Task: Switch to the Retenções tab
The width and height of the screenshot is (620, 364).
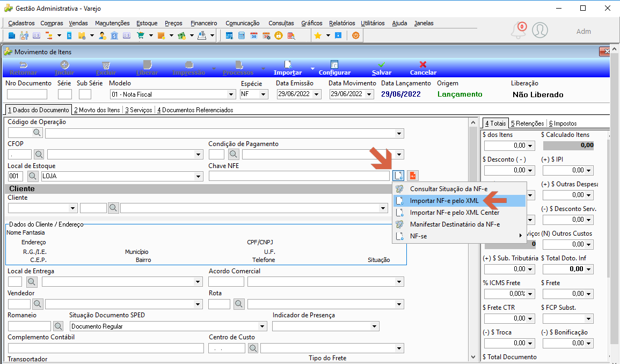Action: 527,123
